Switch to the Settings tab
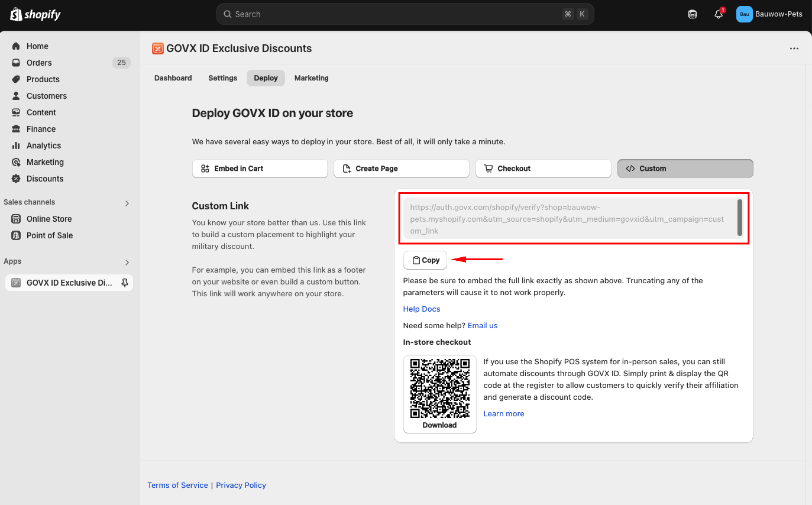The width and height of the screenshot is (812, 505). (223, 78)
